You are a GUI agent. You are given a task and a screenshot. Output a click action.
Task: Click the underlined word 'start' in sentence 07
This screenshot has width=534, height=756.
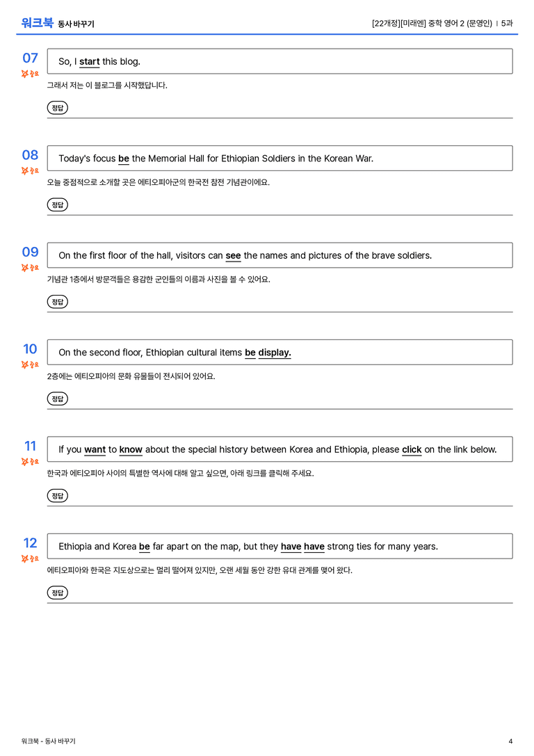89,62
